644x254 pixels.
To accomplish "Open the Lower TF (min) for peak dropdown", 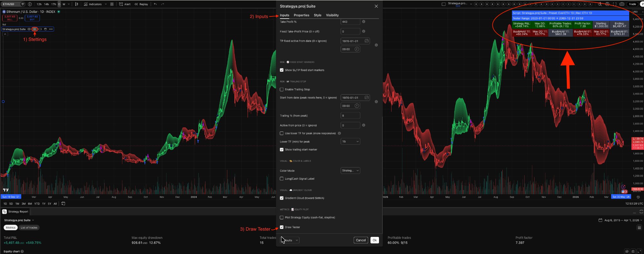I will (x=350, y=141).
